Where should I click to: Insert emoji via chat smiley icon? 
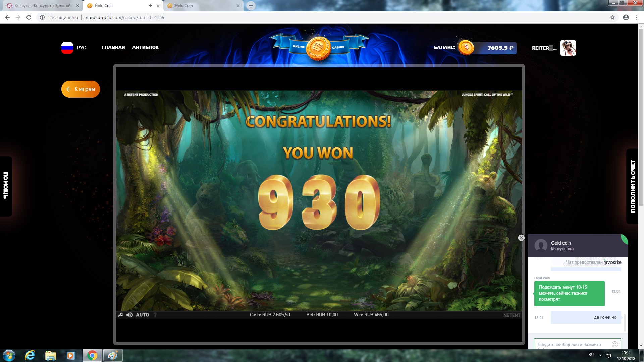614,344
